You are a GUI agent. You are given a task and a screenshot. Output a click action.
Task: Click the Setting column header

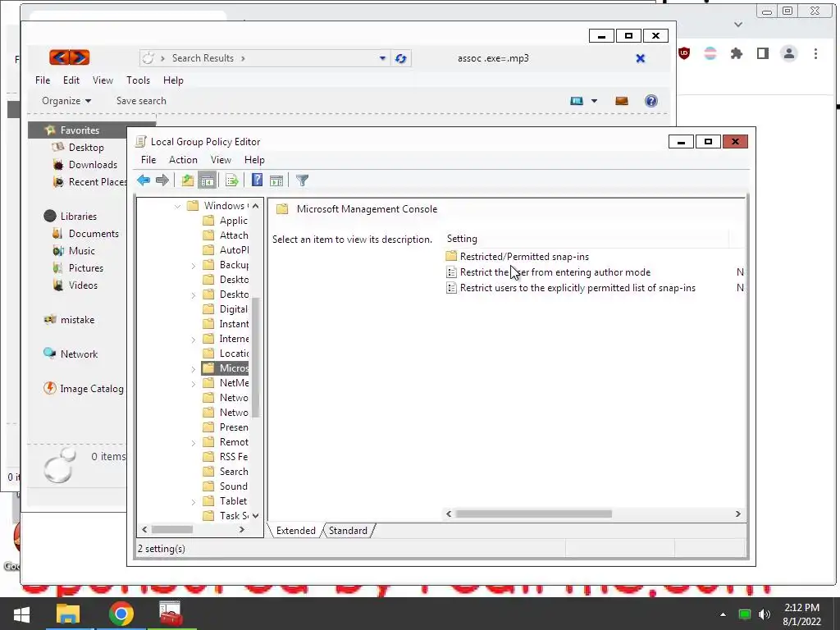(586, 239)
